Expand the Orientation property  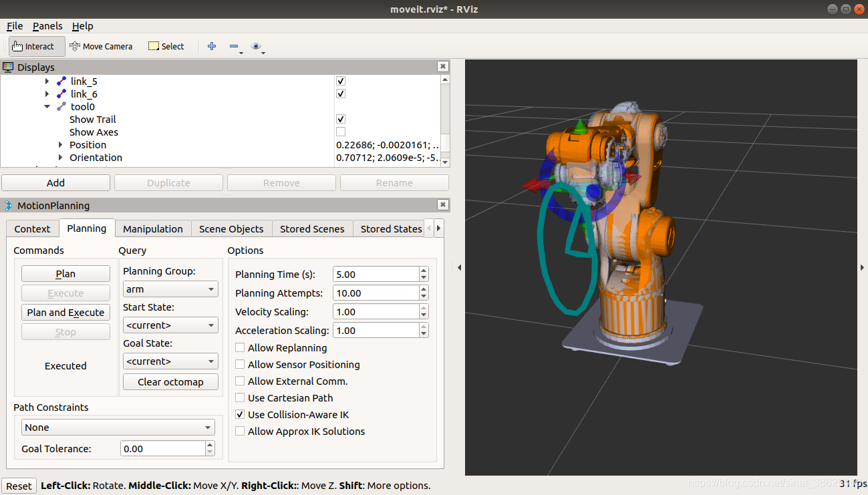[61, 157]
